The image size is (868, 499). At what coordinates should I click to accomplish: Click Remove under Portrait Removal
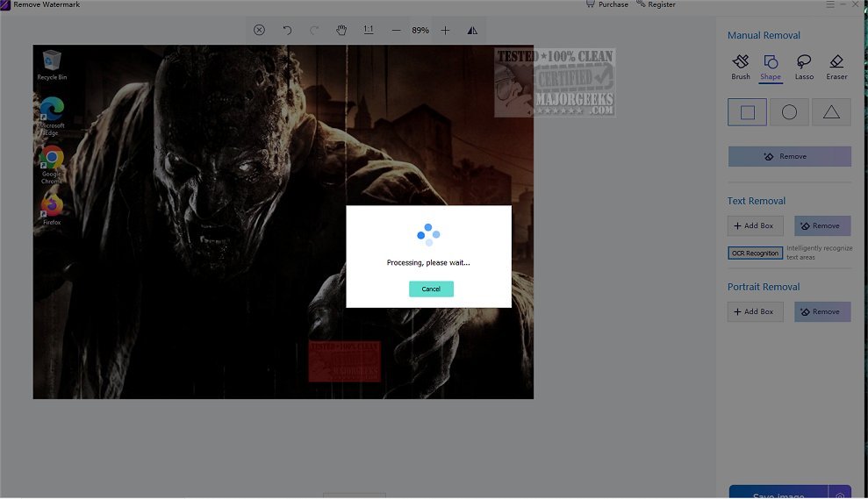822,312
